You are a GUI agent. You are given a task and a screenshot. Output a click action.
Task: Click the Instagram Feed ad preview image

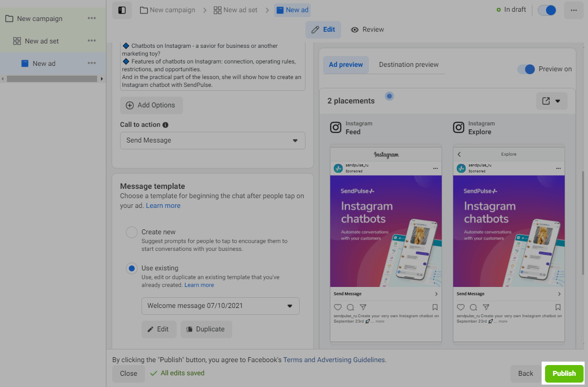385,231
